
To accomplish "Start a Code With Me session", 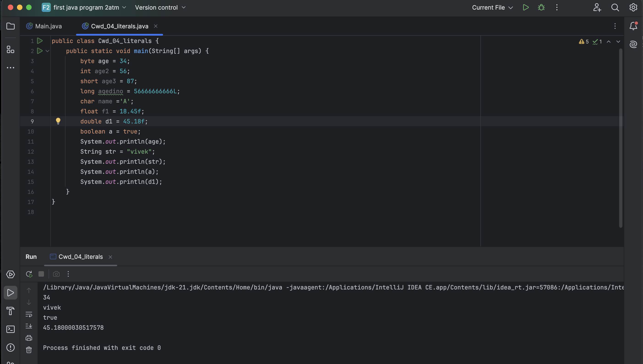I will pyautogui.click(x=597, y=8).
